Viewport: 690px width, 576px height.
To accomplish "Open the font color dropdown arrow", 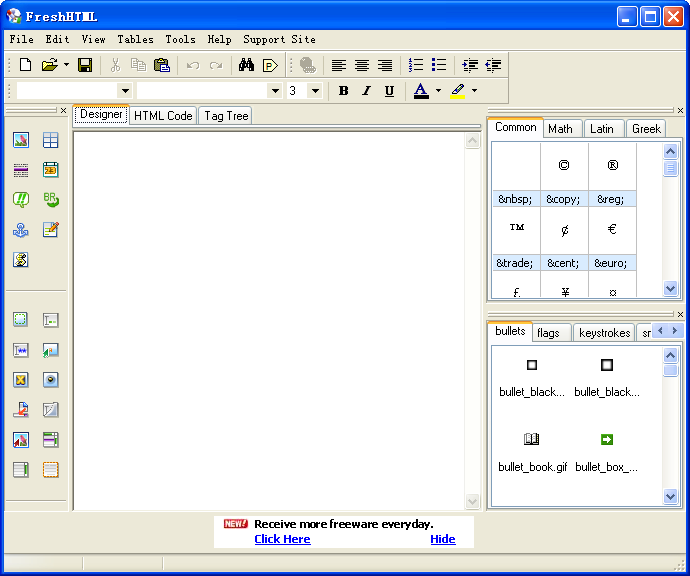I will (438, 91).
